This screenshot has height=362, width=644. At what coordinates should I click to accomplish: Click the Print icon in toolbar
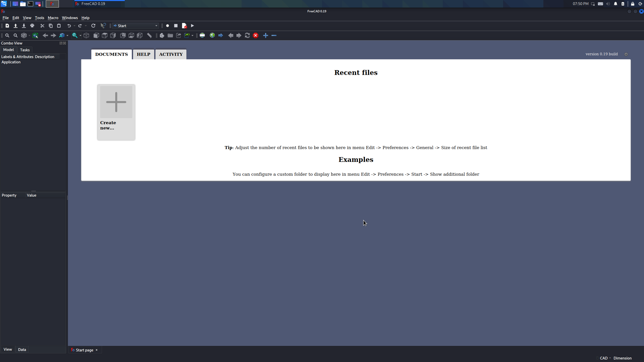(32, 26)
